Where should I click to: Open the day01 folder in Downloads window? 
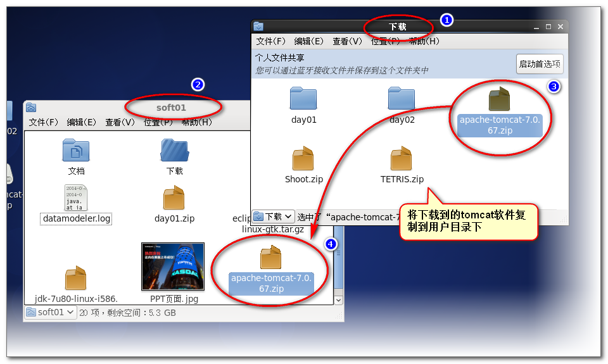[x=303, y=99]
